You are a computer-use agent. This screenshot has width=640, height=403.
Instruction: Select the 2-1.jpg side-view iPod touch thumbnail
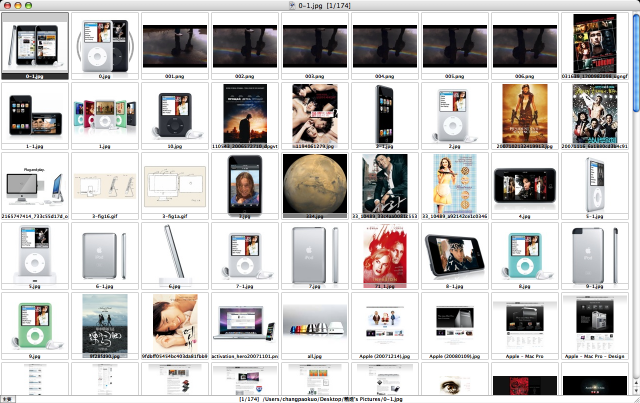pyautogui.click(x=385, y=116)
